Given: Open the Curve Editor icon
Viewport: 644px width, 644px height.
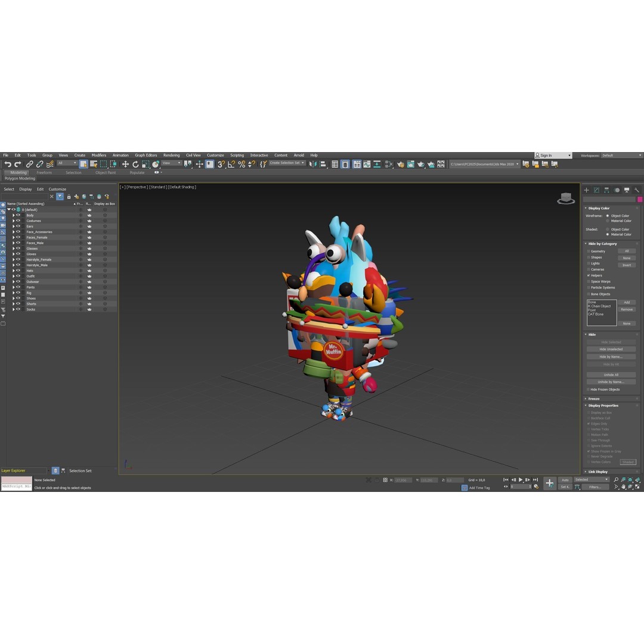Looking at the screenshot, I should point(367,165).
